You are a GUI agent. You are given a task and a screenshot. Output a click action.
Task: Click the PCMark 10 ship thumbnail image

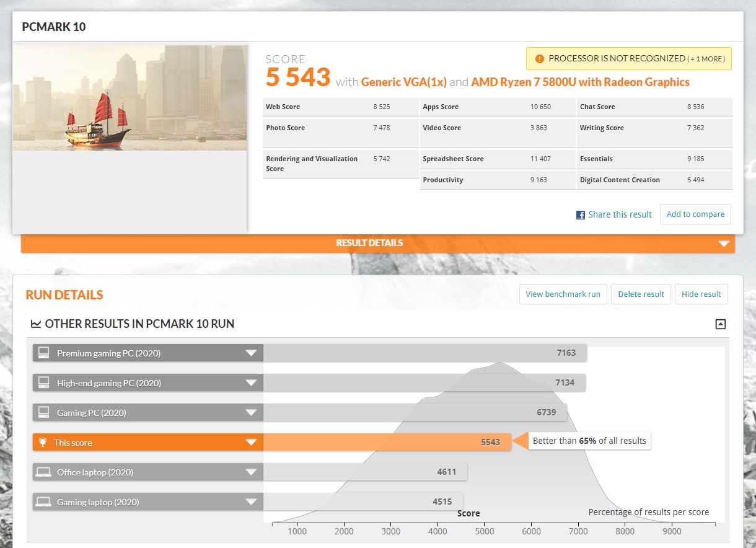coord(130,97)
